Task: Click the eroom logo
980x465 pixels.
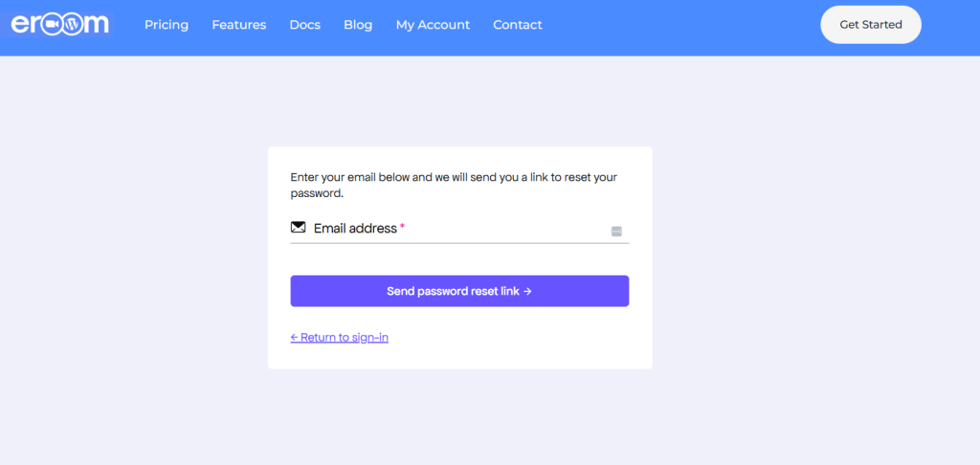Action: tap(59, 24)
